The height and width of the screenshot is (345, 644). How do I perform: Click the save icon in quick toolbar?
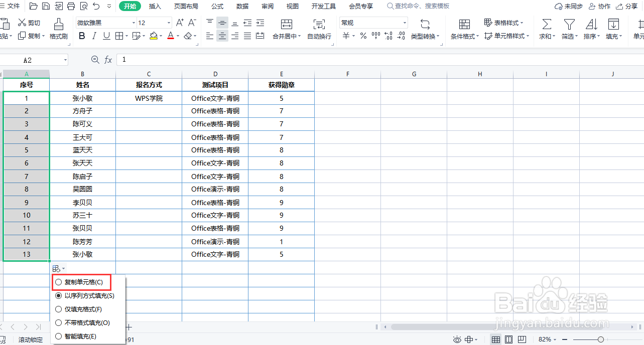[46, 6]
